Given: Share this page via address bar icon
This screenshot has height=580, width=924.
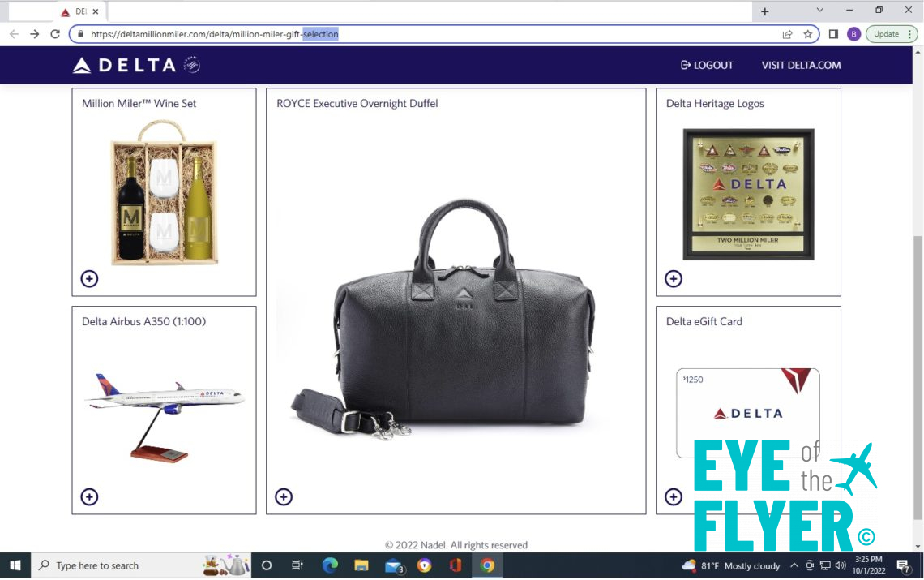Looking at the screenshot, I should pyautogui.click(x=787, y=34).
